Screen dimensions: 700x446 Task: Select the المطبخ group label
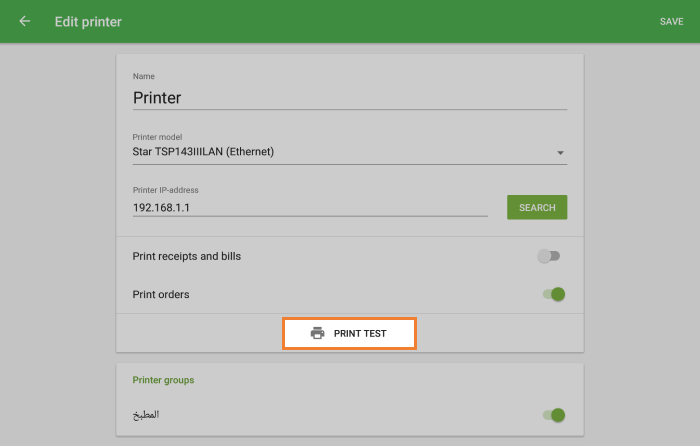coord(146,415)
